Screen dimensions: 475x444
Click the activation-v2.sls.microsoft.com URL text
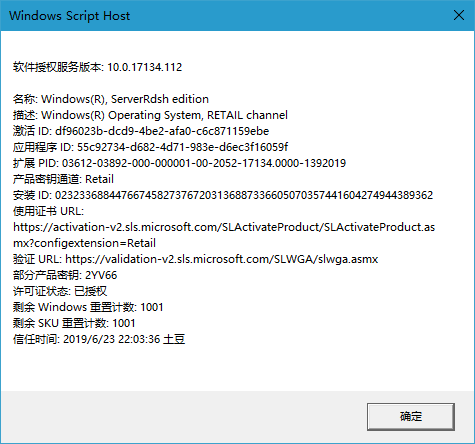pos(224,227)
